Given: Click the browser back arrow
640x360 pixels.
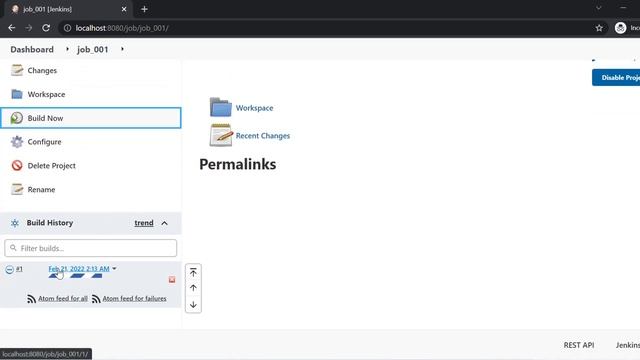Looking at the screenshot, I should pyautogui.click(x=11, y=28).
